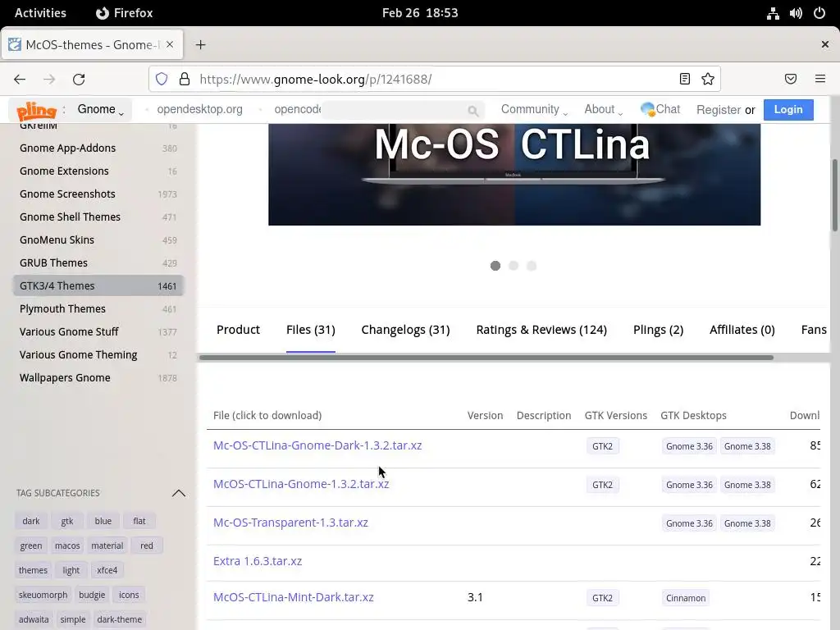
Task: Download Extra 1.6.3.tar.xz
Action: click(257, 561)
